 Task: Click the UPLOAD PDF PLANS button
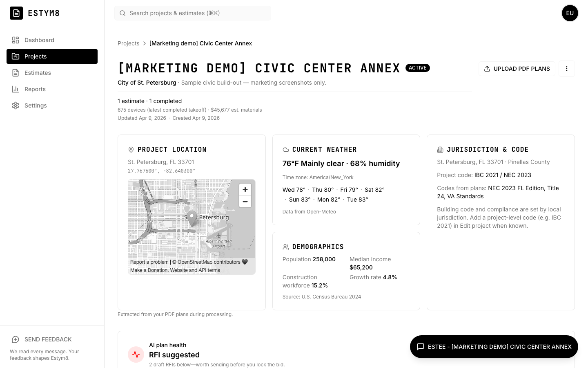click(x=517, y=69)
